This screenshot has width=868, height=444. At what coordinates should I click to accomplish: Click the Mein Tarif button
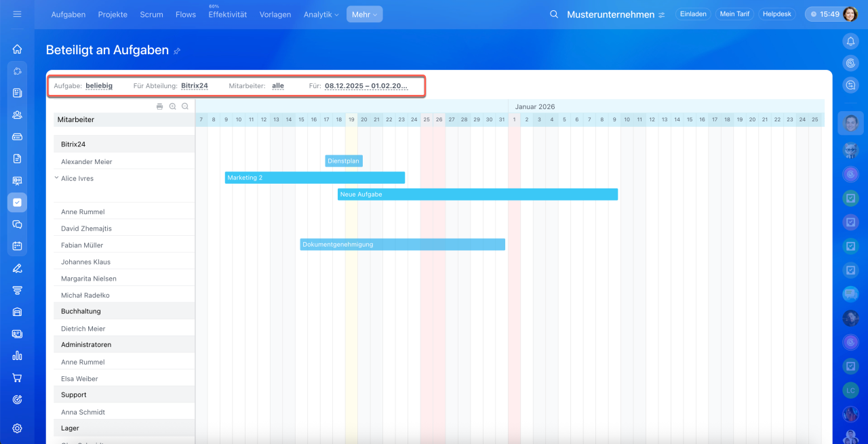point(734,14)
